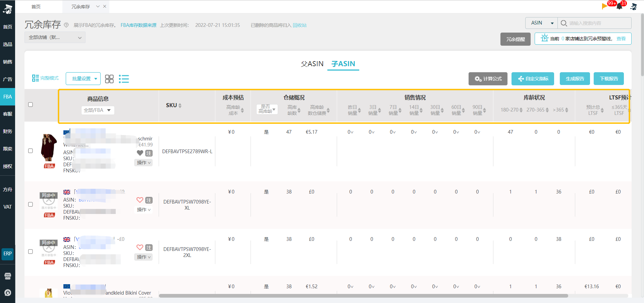The image size is (644, 303).
Task: Click the help question icon beside 冗余库存 title
Action: pos(66,25)
